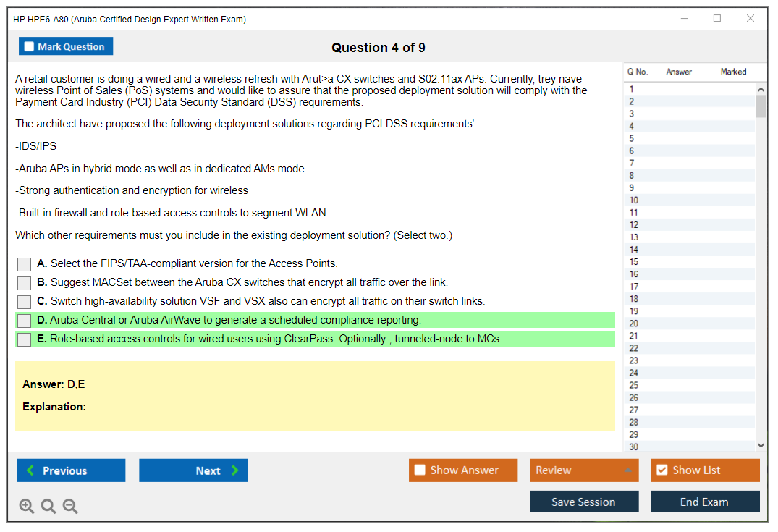Select question 9 in the list
This screenshot has width=778, height=532.
[632, 187]
